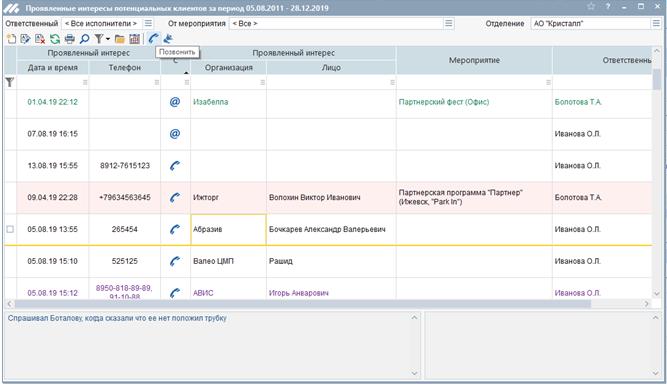Click phone icon in Валео ЦМП row
Screen dimensions: 667x385
[x=175, y=261]
